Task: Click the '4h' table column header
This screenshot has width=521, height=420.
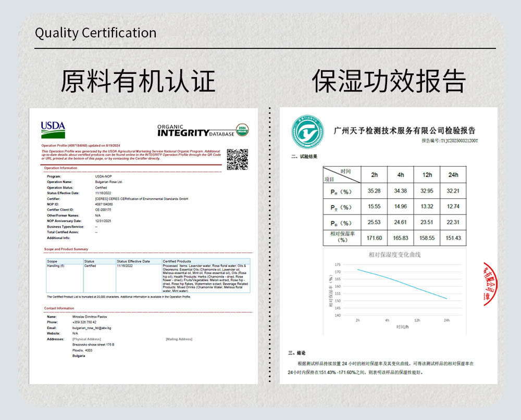Action: tap(400, 175)
